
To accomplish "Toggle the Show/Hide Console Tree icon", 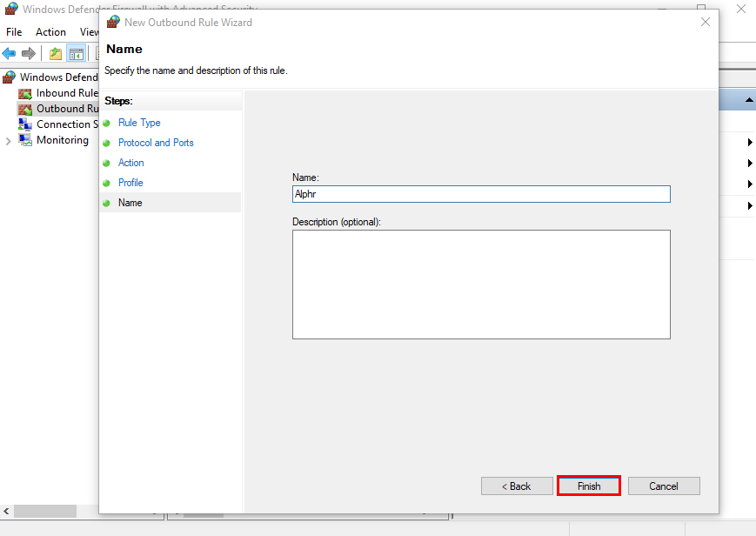I will point(77,53).
